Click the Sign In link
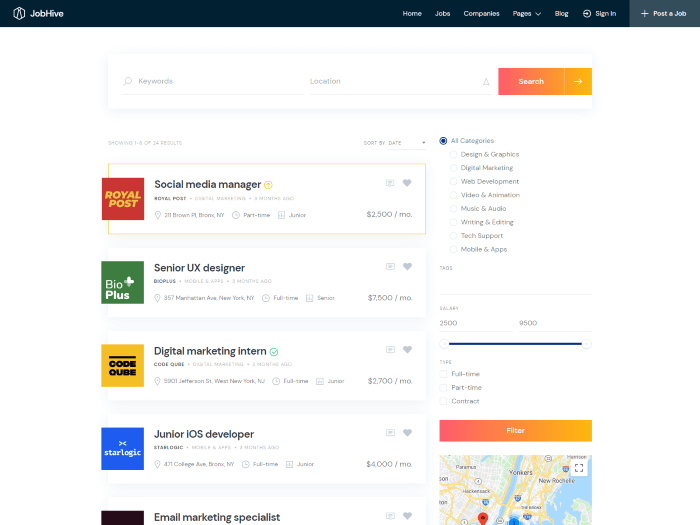This screenshot has height=525, width=700. pyautogui.click(x=600, y=13)
